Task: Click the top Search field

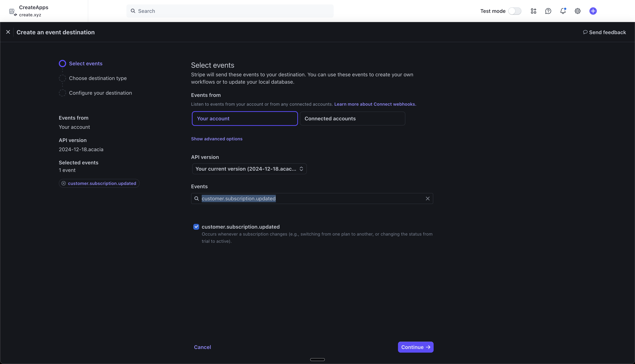Action: point(230,11)
